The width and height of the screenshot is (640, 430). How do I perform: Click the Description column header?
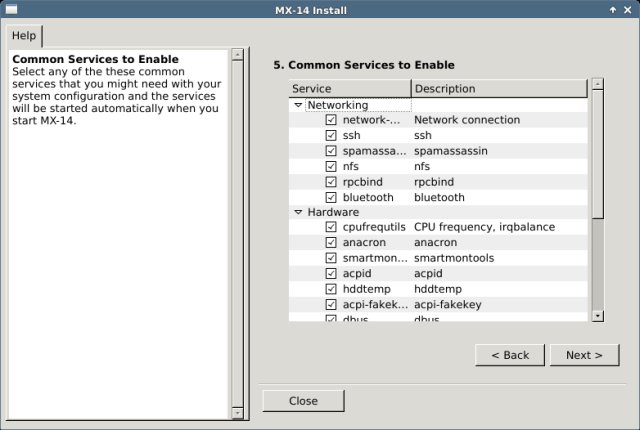click(x=499, y=89)
